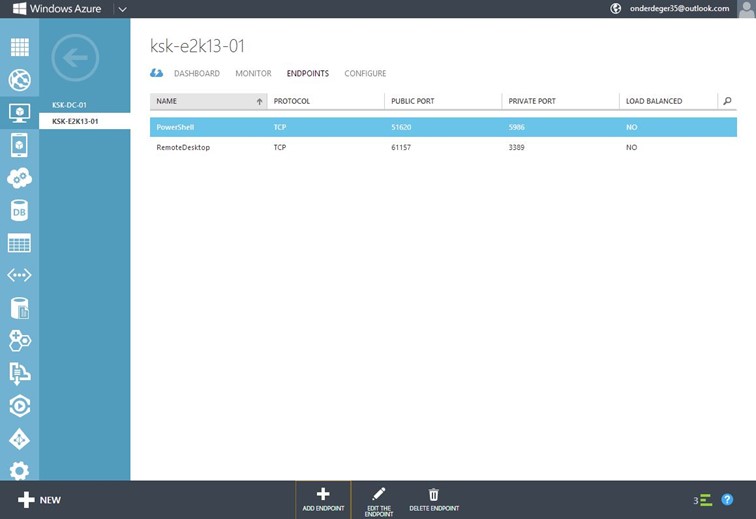Select the Virtual Machines monitor icon
The width and height of the screenshot is (756, 519).
[x=19, y=113]
